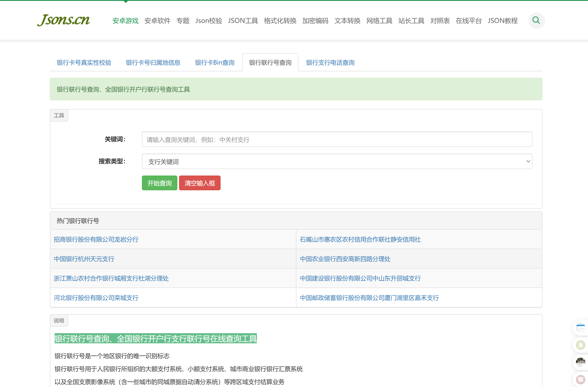Click the blue-striped screenshot thumbnail shortcut
This screenshot has width=588, height=387.
click(x=580, y=328)
